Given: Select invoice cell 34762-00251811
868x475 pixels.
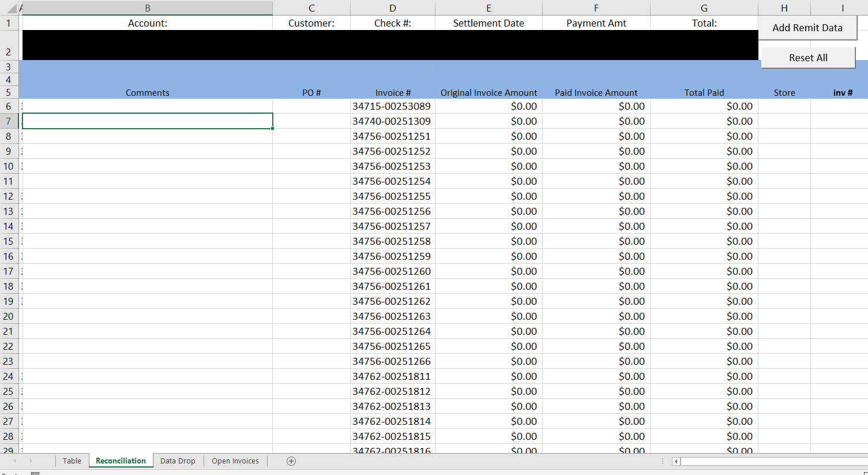Looking at the screenshot, I should pos(393,376).
